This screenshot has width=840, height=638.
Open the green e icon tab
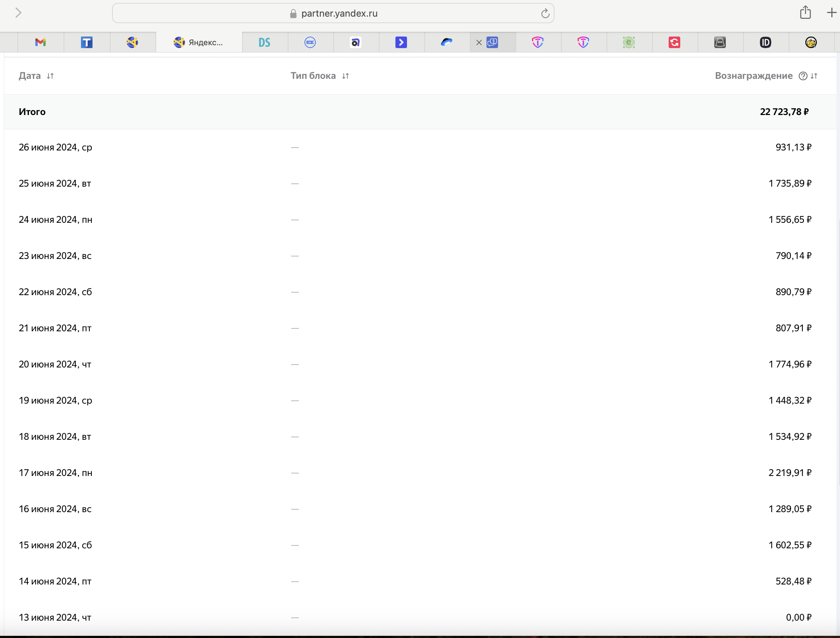tap(629, 42)
